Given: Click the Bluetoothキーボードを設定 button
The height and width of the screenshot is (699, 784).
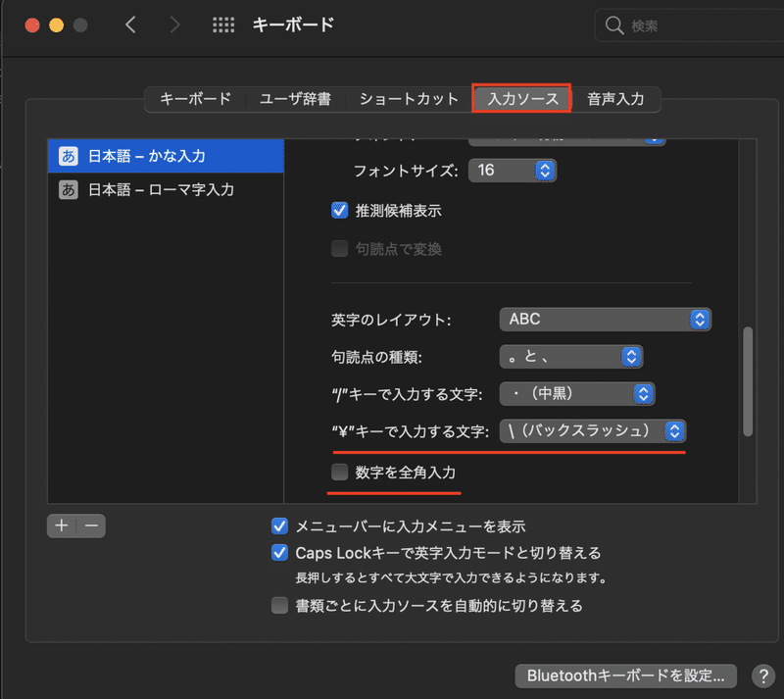Looking at the screenshot, I should tap(624, 675).
